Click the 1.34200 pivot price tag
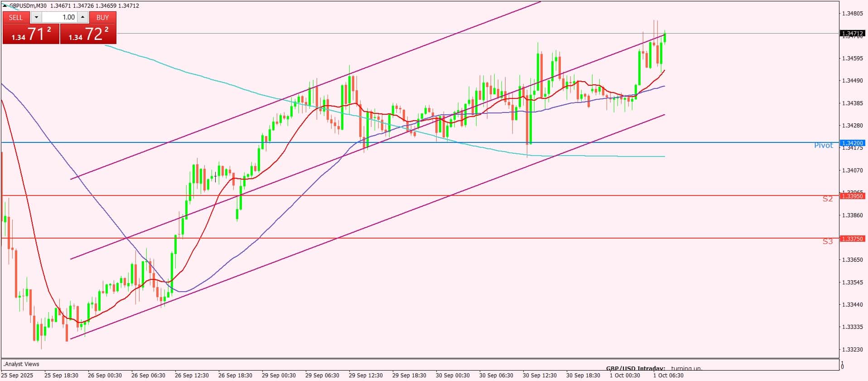The image size is (868, 381). coord(852,143)
